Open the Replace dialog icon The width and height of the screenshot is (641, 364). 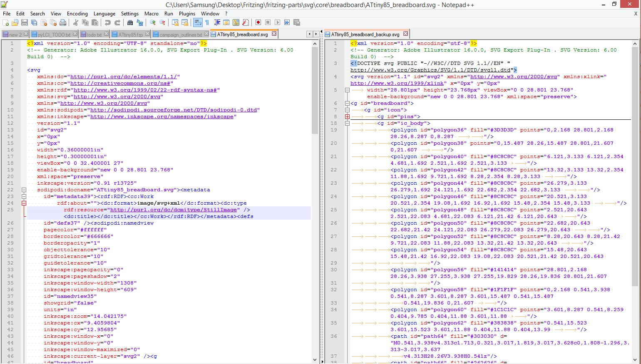(140, 22)
